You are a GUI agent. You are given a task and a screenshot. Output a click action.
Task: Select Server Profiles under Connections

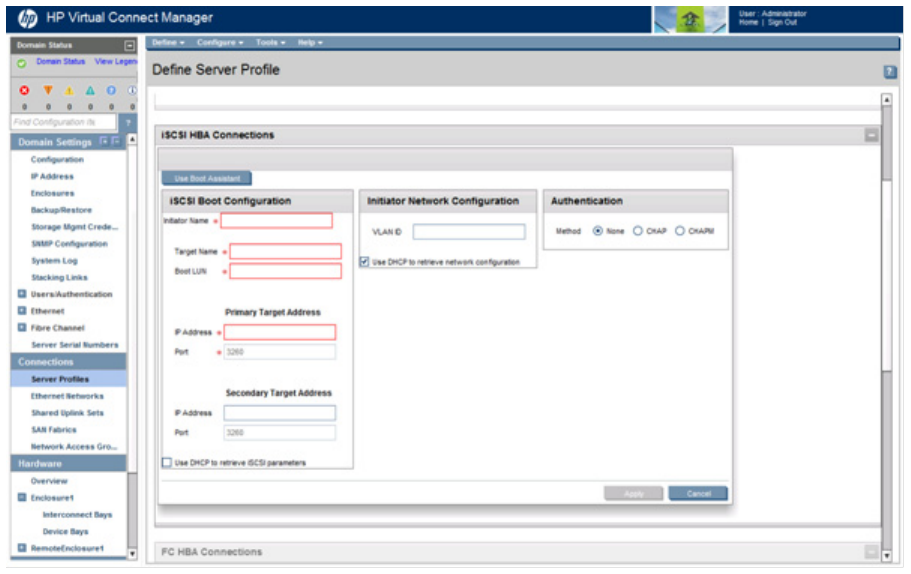pyautogui.click(x=60, y=379)
